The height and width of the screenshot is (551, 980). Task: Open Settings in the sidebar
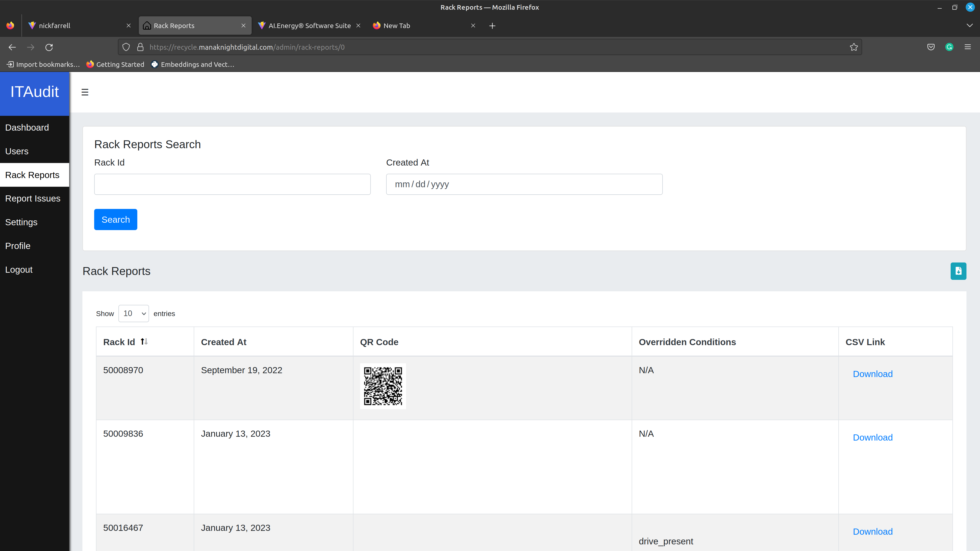tap(35, 222)
